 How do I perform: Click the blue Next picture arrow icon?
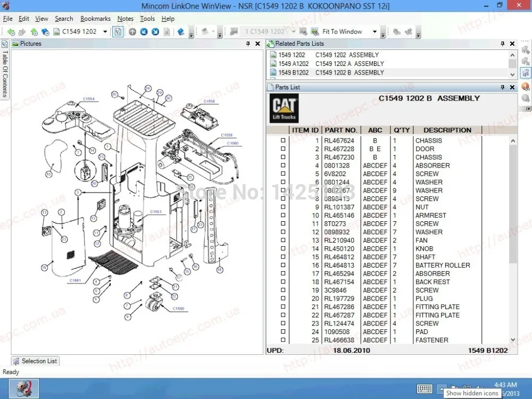click(x=154, y=32)
